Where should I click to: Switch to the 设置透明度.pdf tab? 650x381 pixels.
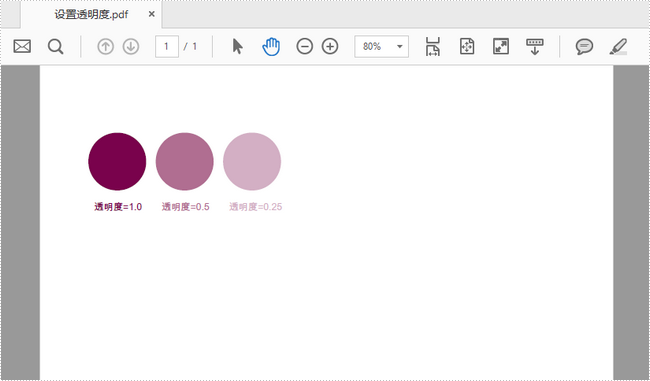coord(91,15)
